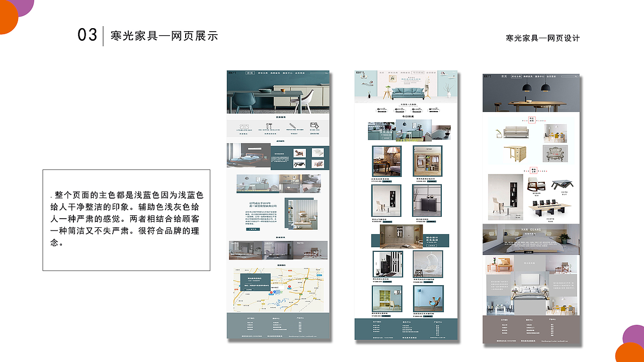Open the beige two-seat sofa product
Screen dimensions: 644x362
pos(516,132)
